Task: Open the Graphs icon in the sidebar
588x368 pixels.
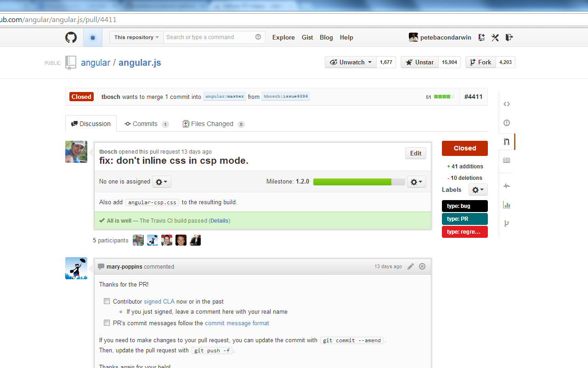Action: click(507, 205)
